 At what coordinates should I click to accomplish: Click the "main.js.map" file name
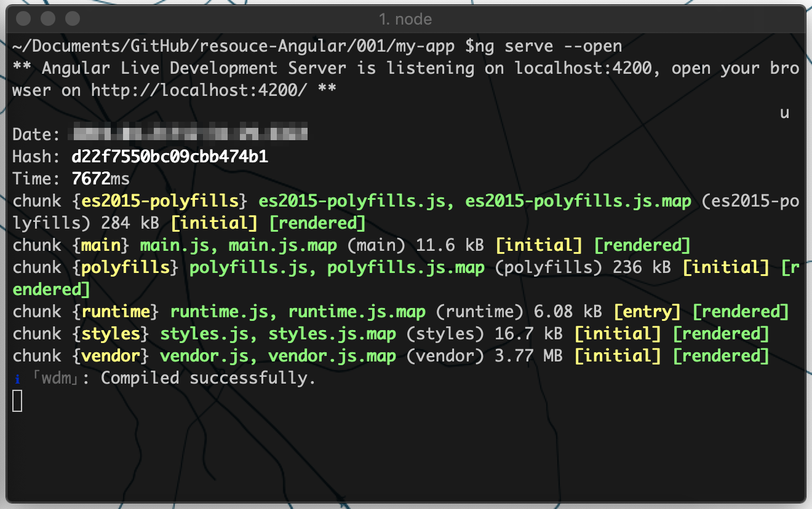point(283,245)
